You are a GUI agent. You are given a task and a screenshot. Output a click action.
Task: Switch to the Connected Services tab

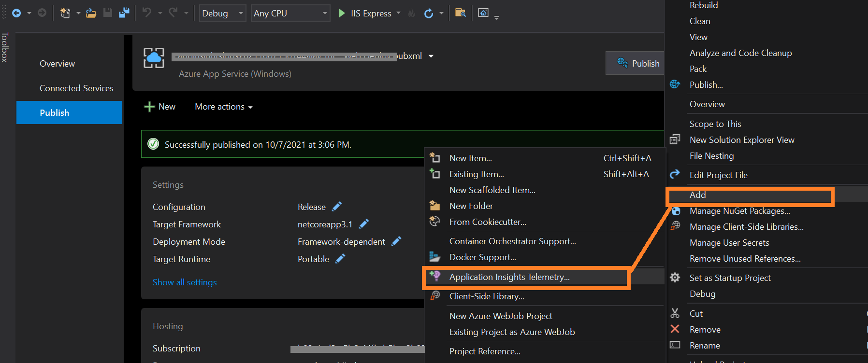76,88
